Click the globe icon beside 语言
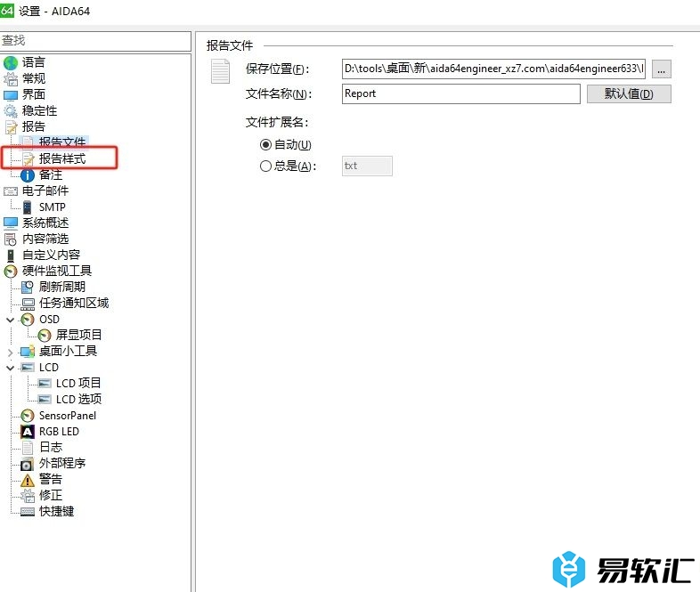The image size is (700, 592). coord(11,63)
